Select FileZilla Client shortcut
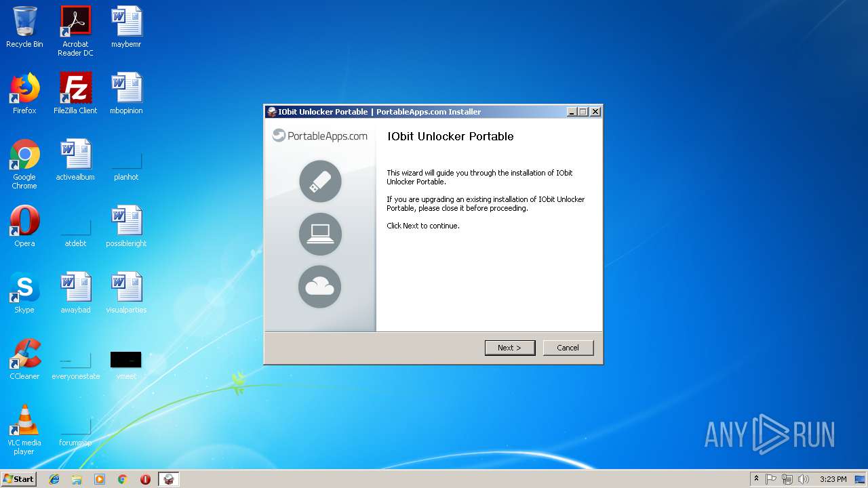868x488 pixels. tap(75, 94)
